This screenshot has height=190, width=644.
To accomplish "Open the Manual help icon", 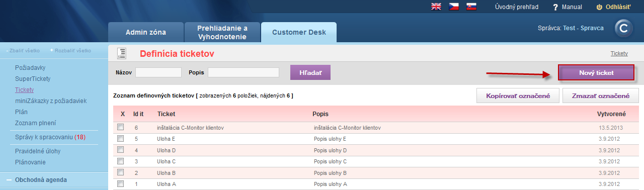I will pyautogui.click(x=556, y=7).
